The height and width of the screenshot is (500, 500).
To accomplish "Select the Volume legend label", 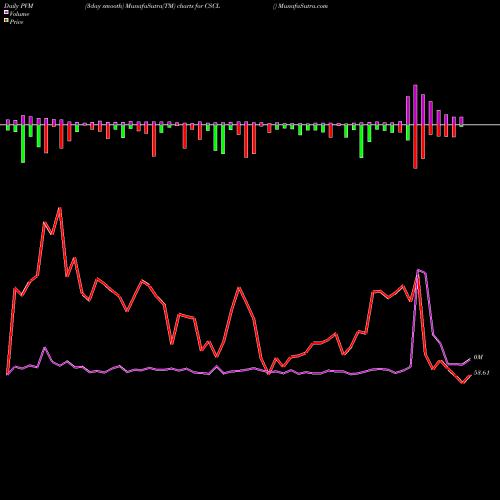I will point(19,14).
